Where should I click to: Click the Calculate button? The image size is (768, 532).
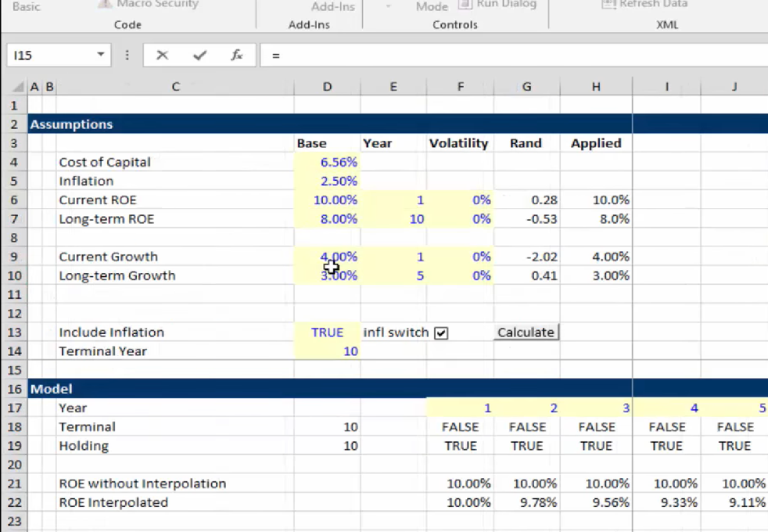526,332
